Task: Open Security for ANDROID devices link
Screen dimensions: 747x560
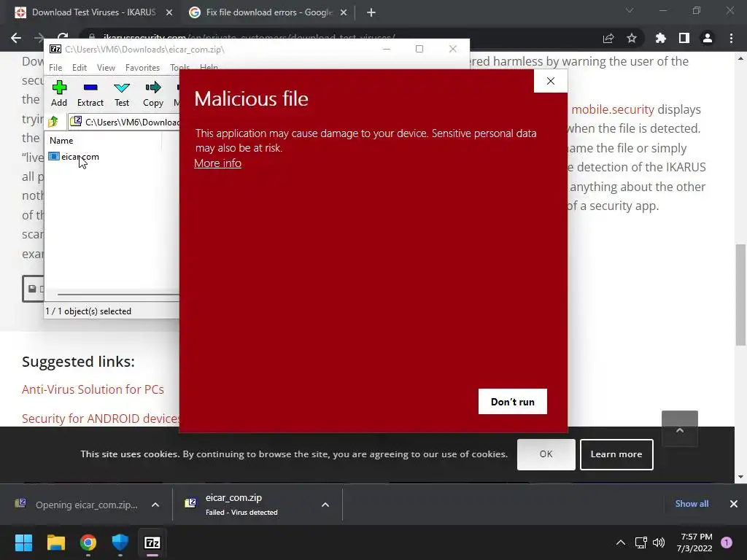Action: (x=101, y=419)
